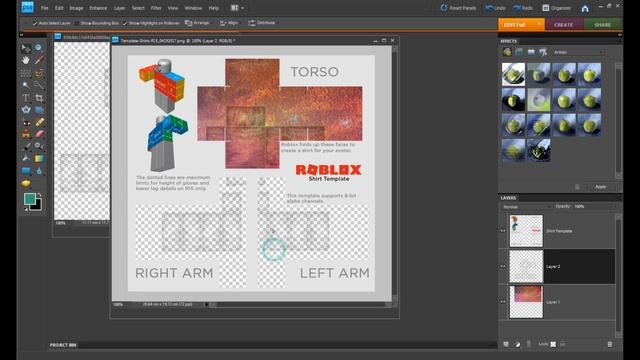The width and height of the screenshot is (640, 360).
Task: Open the effects category dropdown
Action: [578, 52]
